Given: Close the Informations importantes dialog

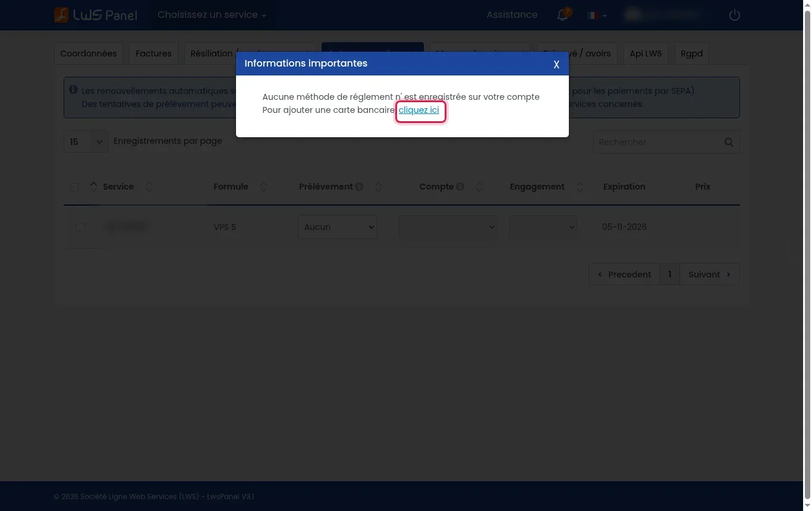Looking at the screenshot, I should tap(556, 64).
